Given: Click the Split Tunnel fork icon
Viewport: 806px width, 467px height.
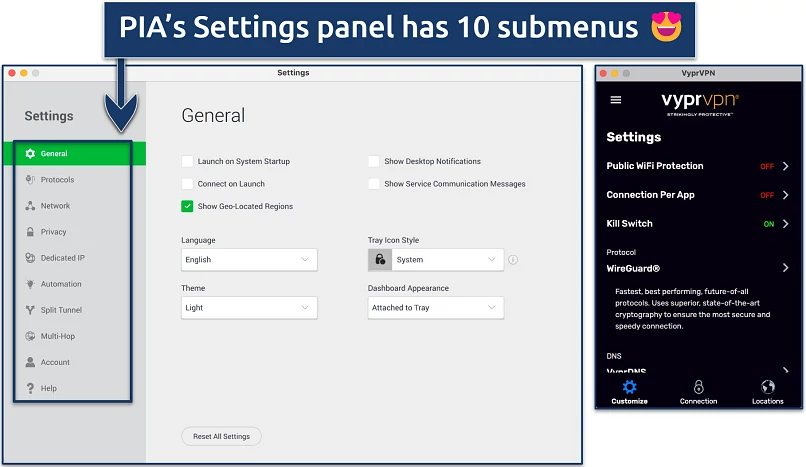Looking at the screenshot, I should 30,310.
